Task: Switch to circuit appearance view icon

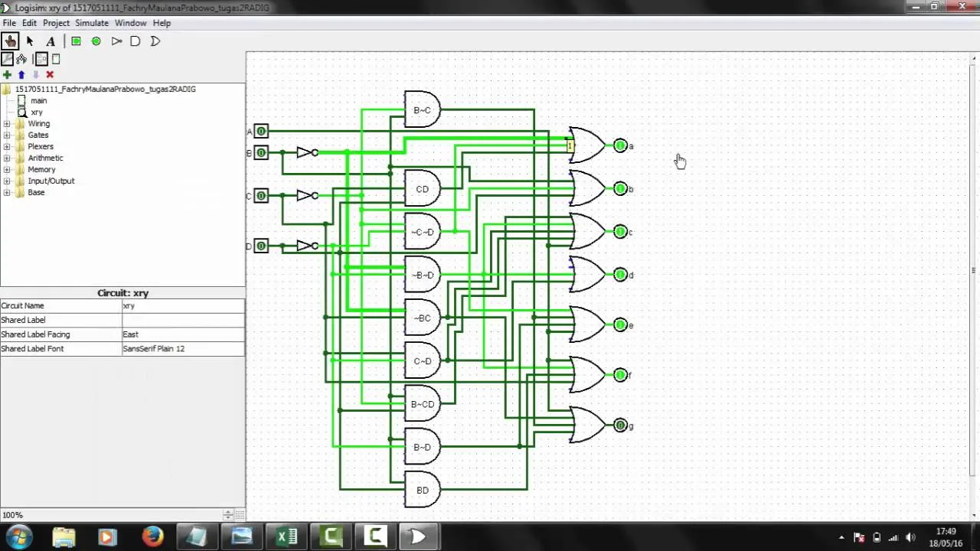Action: click(x=56, y=59)
